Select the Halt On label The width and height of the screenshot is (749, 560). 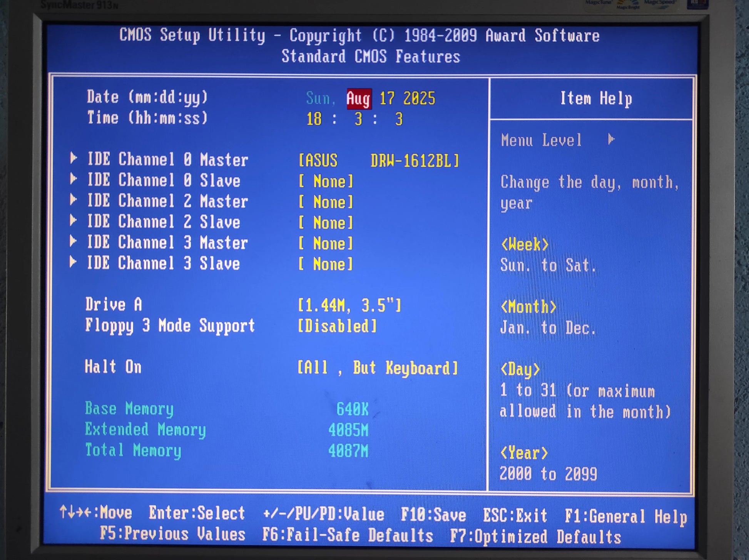pos(113,367)
